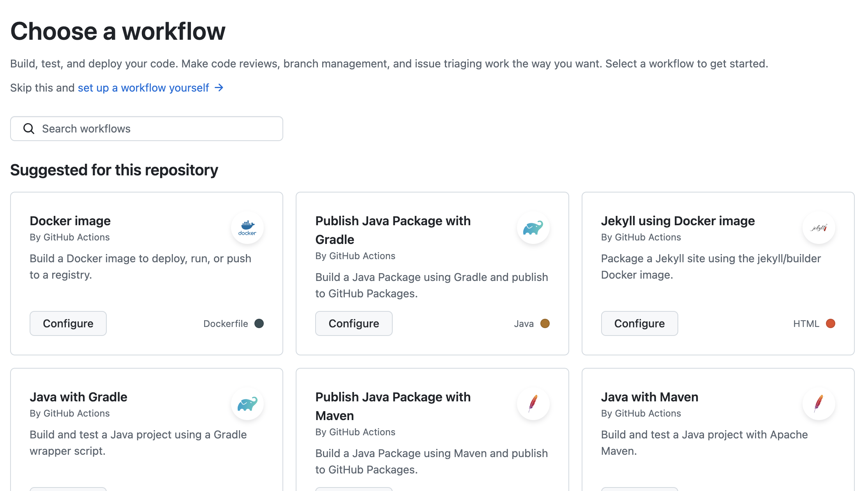
Task: Click Maven feather icon on Java with Maven card
Action: 819,404
